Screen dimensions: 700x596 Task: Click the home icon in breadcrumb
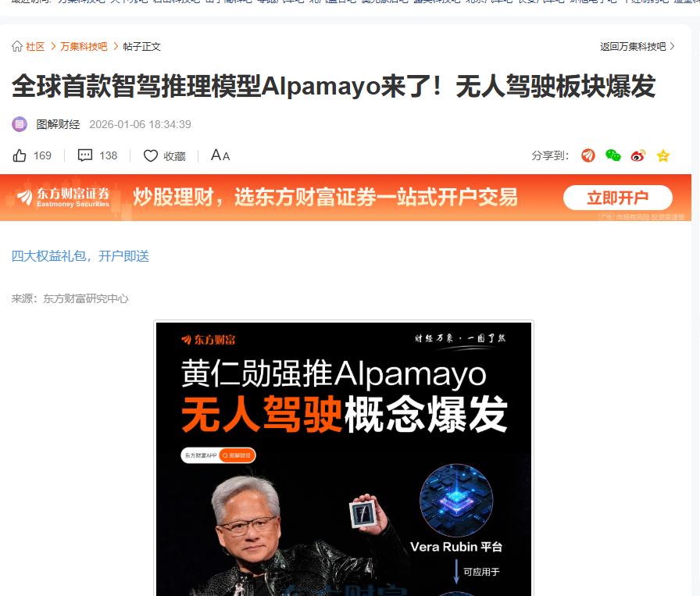point(17,46)
